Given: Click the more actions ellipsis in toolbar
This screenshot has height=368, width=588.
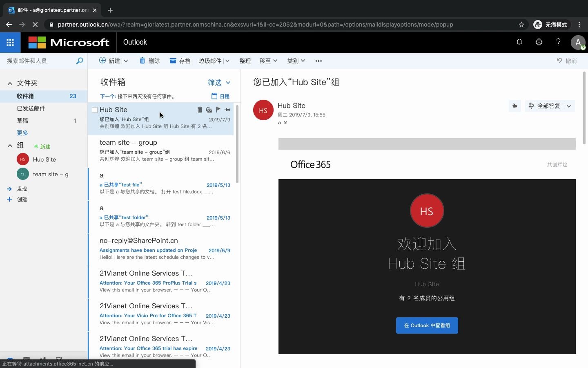Looking at the screenshot, I should [x=318, y=61].
